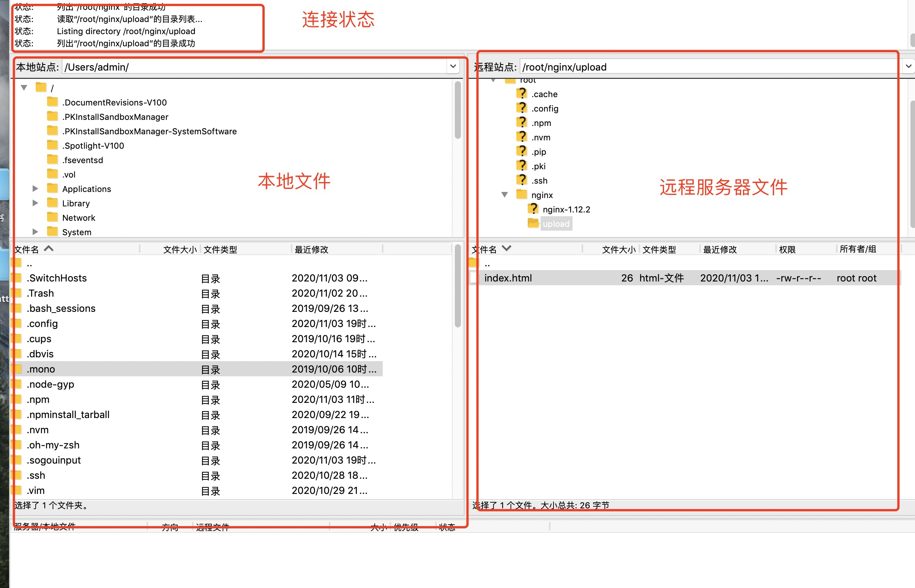
Task: Click the .npm question mark icon in remote tree
Action: (x=522, y=123)
